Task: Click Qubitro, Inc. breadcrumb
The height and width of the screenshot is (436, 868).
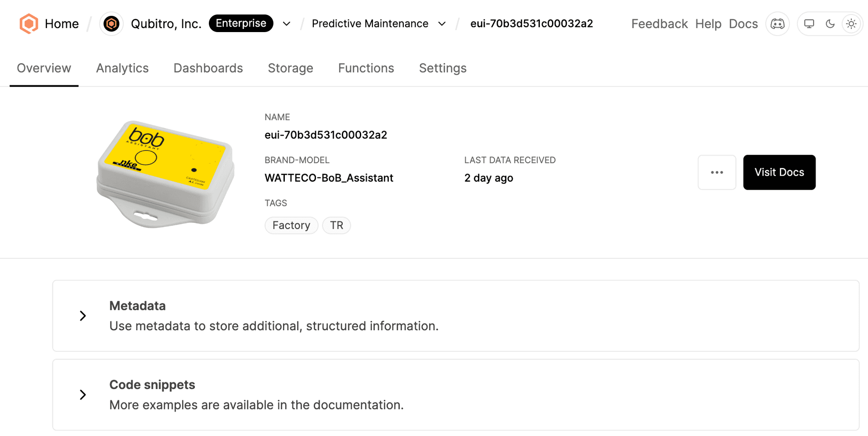Action: point(166,23)
